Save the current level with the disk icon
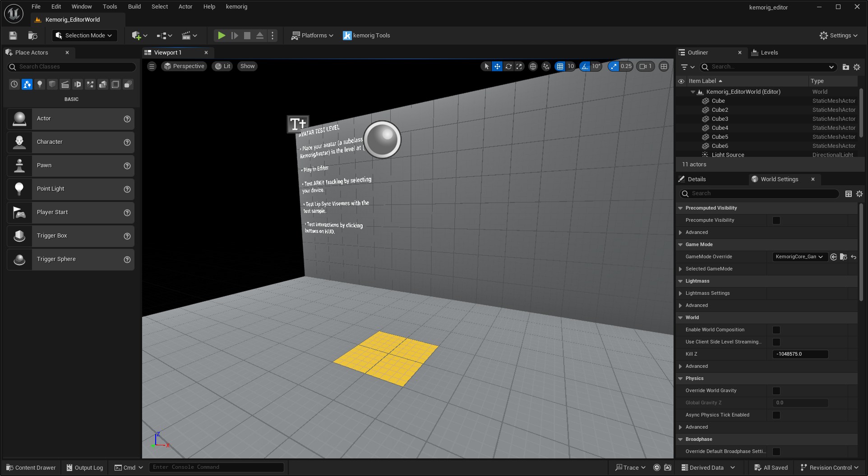This screenshot has height=476, width=868. (x=13, y=36)
